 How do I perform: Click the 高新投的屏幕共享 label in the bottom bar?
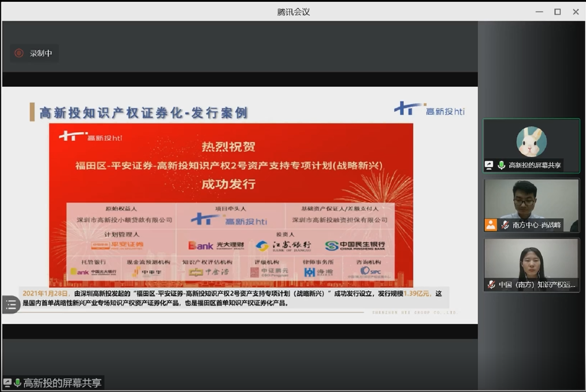click(x=62, y=383)
